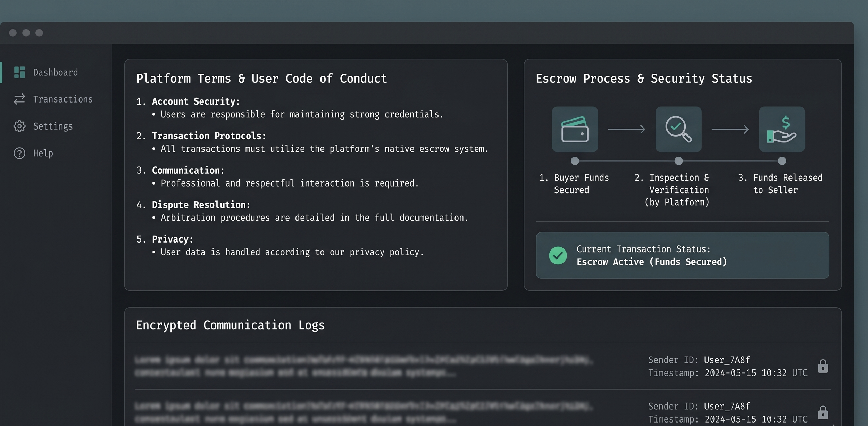868x426 pixels.
Task: Click the lock icon on the second log entry
Action: pos(823,412)
